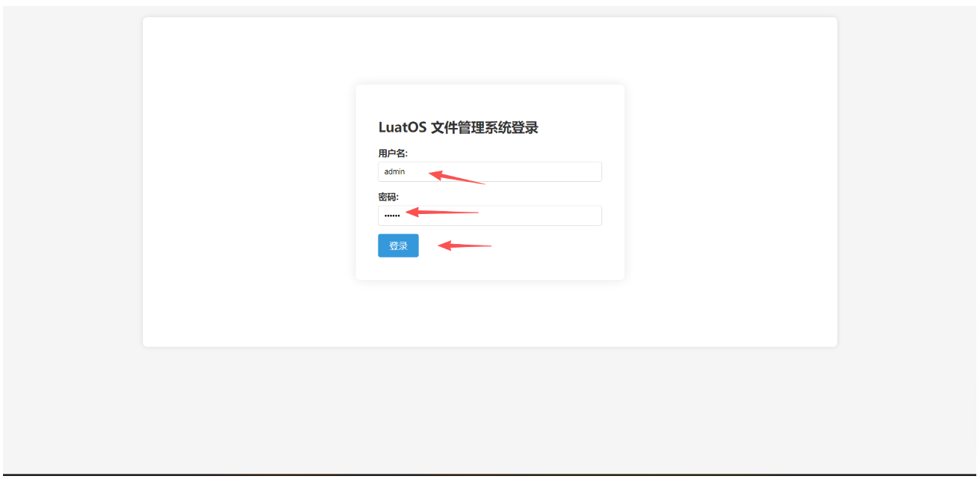Click the 用户名: label text
Image resolution: width=980 pixels, height=482 pixels.
[393, 153]
